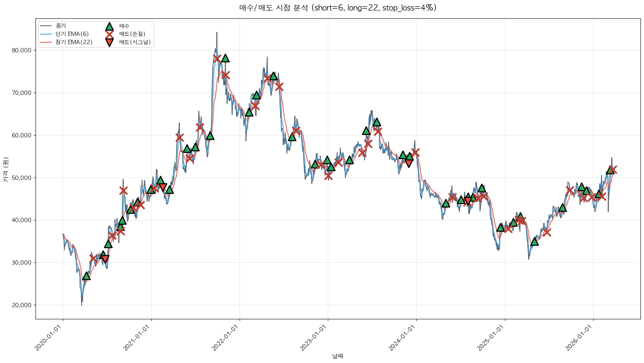
Task: Click the red X 매도(손절) legend icon
Action: 109,34
